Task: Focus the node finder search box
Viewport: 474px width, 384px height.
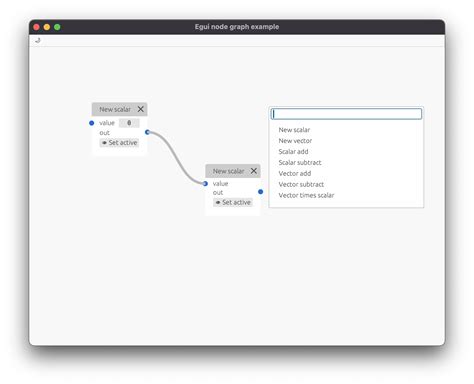Action: [x=346, y=114]
